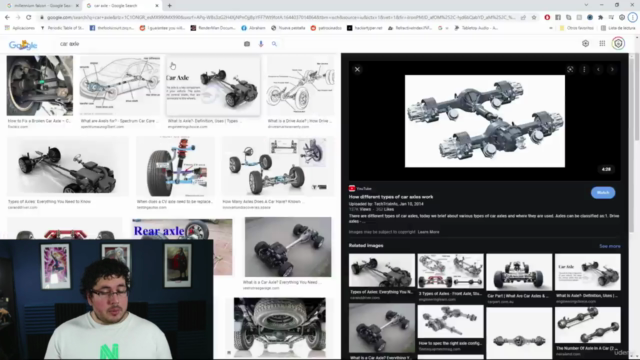
Task: Open Google quick settings gear
Action: tap(585, 43)
